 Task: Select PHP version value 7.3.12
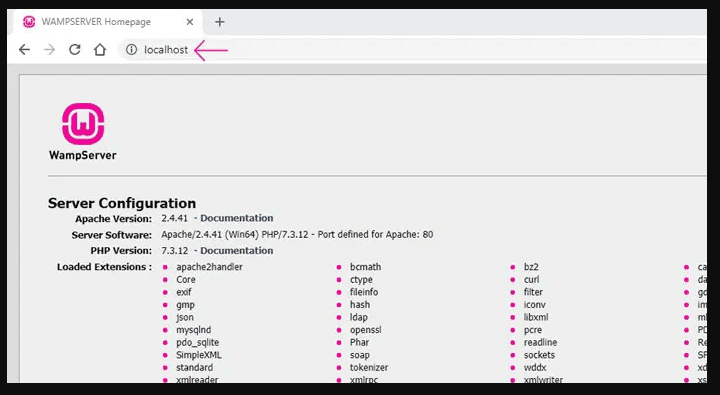pos(174,251)
